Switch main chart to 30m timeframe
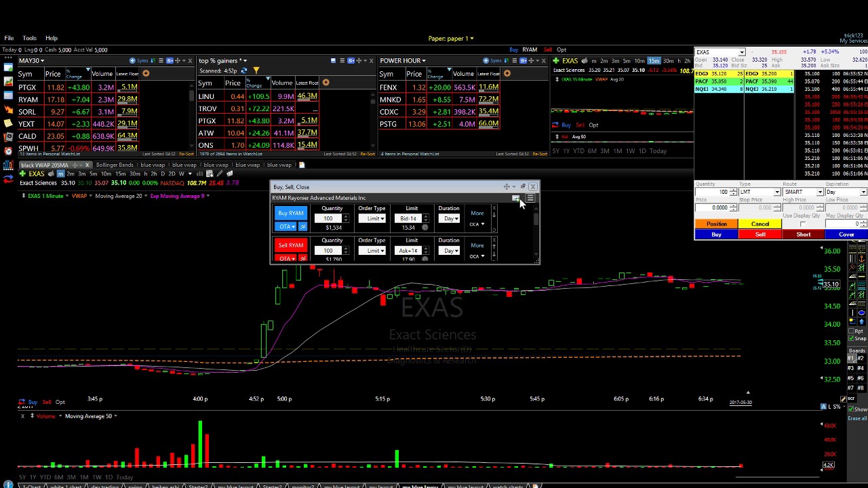Image resolution: width=868 pixels, height=488 pixels. [134, 174]
